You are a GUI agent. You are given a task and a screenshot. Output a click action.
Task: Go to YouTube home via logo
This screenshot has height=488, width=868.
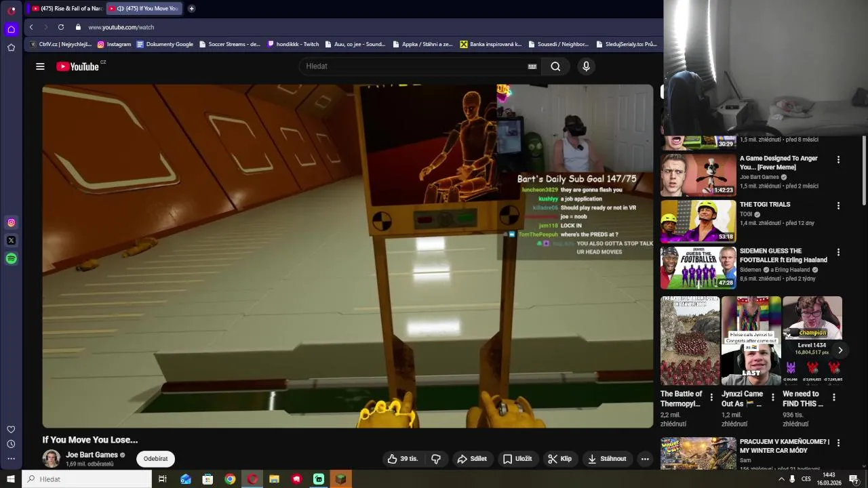click(77, 66)
